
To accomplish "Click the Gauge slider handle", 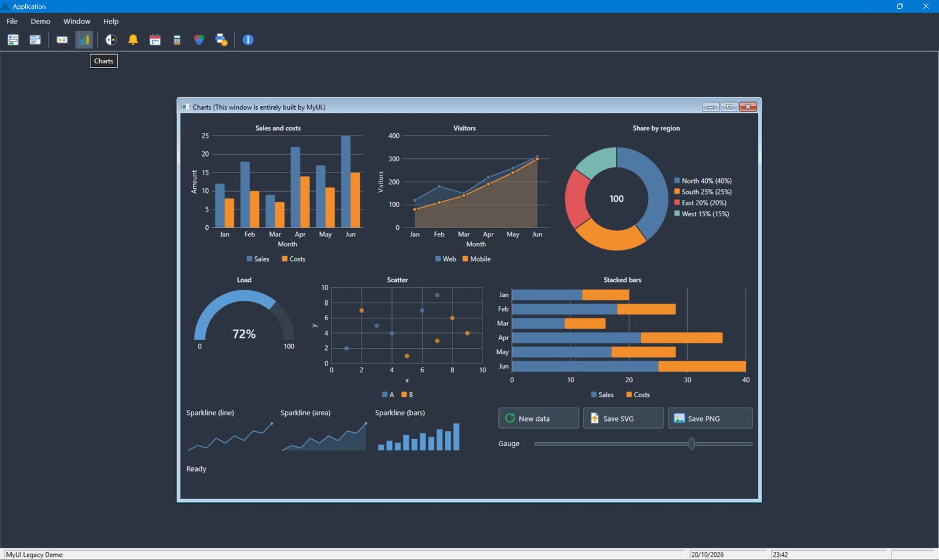I will point(691,444).
